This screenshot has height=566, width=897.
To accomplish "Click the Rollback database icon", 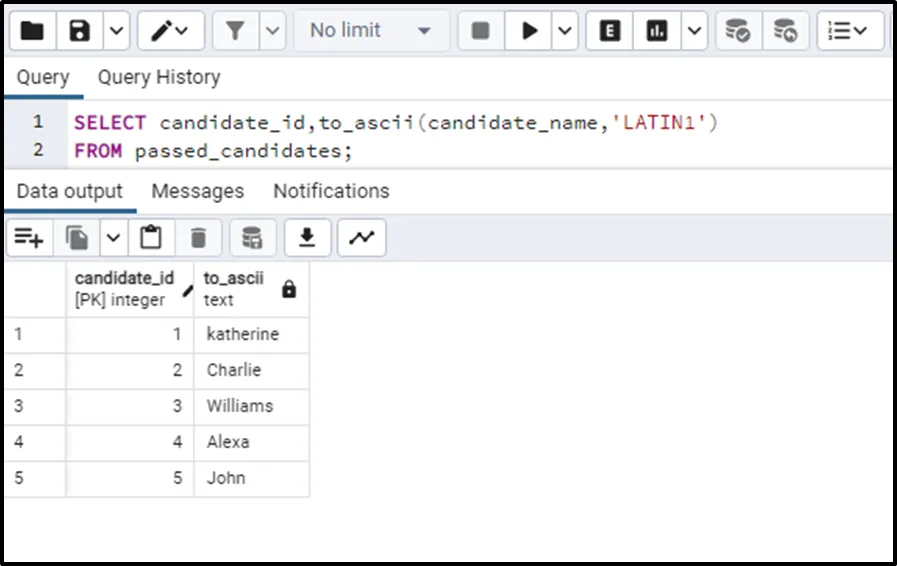I will (x=786, y=31).
